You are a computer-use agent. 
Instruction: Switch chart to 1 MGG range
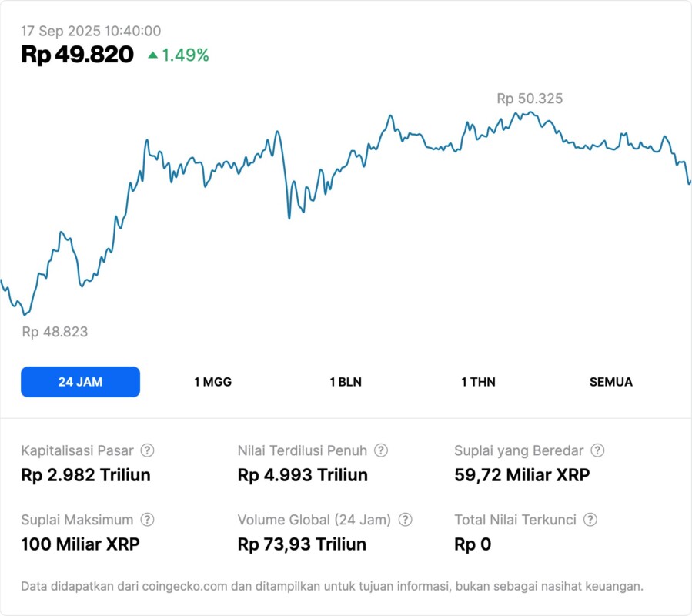pyautogui.click(x=212, y=382)
